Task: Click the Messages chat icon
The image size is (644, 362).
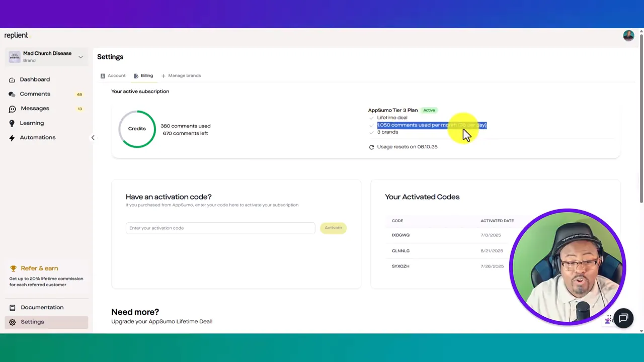Action: point(12,109)
